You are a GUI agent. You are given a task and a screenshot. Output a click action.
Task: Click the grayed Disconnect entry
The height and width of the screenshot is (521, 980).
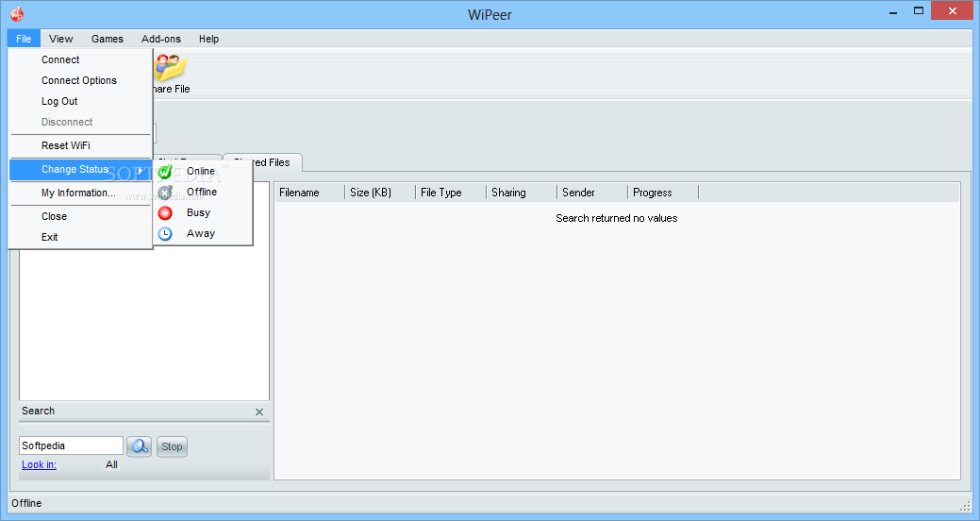(x=80, y=122)
